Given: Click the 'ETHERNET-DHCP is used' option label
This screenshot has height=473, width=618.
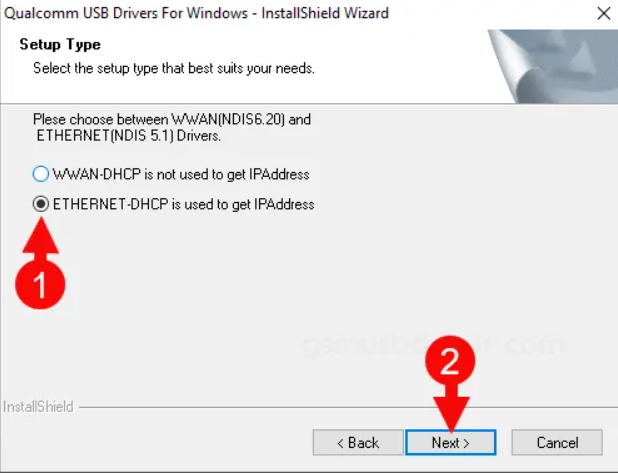Looking at the screenshot, I should pyautogui.click(x=183, y=204).
